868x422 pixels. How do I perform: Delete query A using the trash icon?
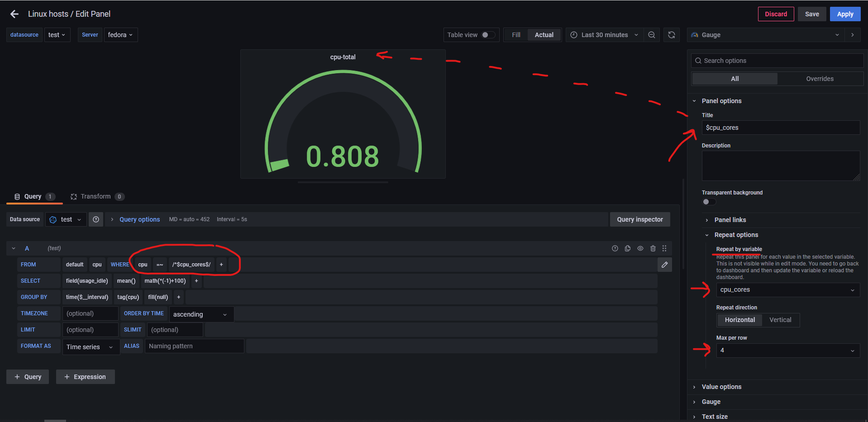tap(653, 248)
